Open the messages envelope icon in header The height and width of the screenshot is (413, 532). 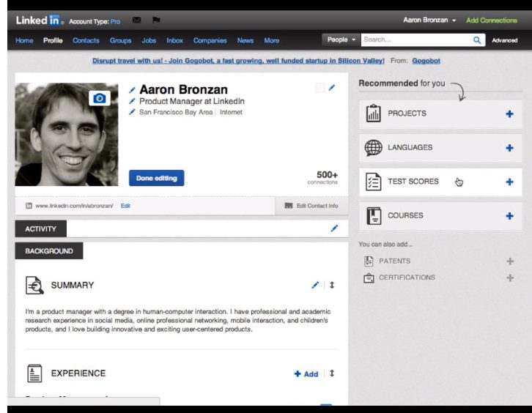pos(136,21)
